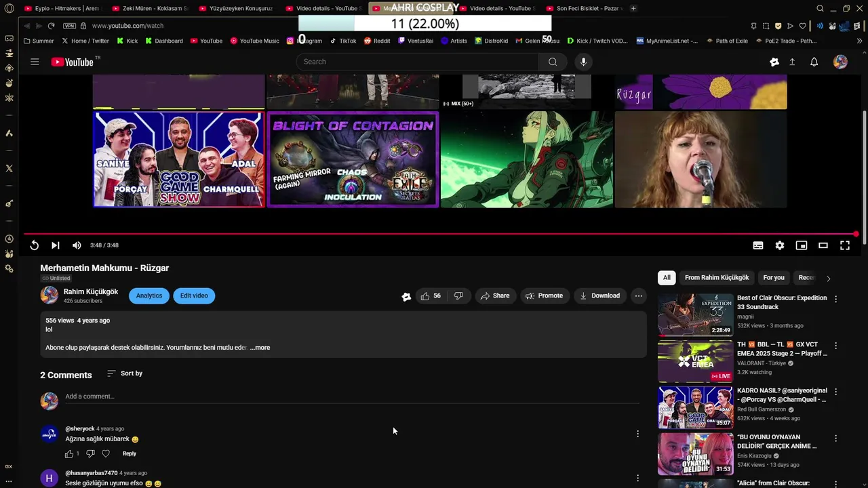Open X (Twitter) in Opera sidebar
The image size is (868, 488).
[9, 168]
